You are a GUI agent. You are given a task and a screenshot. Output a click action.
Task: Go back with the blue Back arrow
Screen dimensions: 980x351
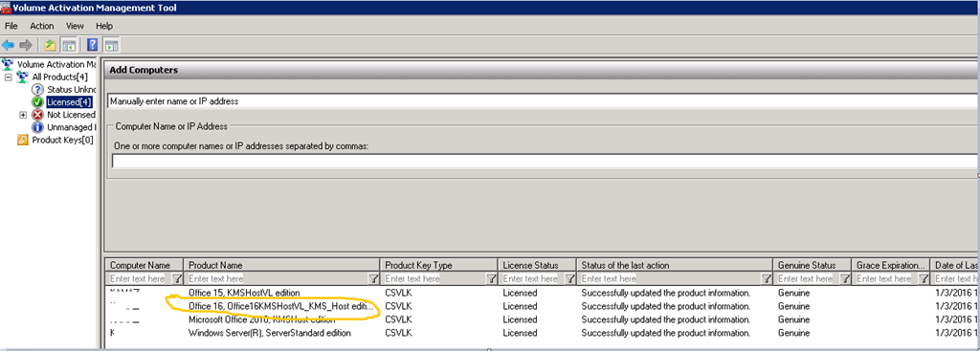[8, 45]
